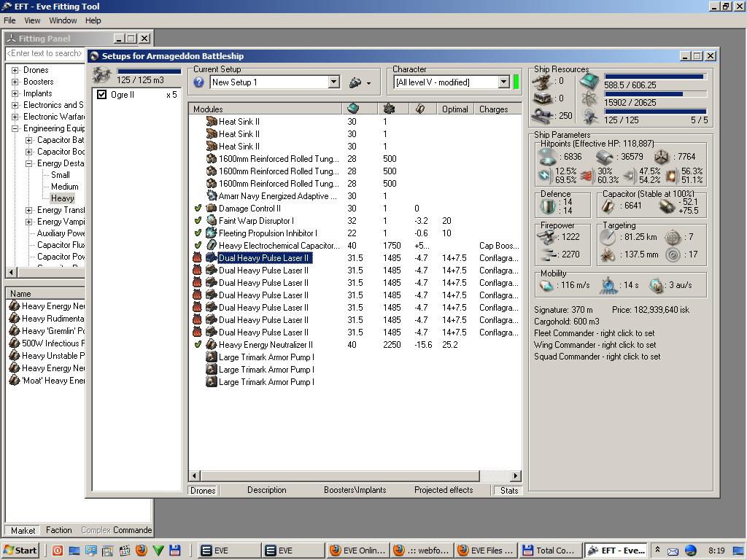
Task: Expand the Implants tree node
Action: point(15,93)
